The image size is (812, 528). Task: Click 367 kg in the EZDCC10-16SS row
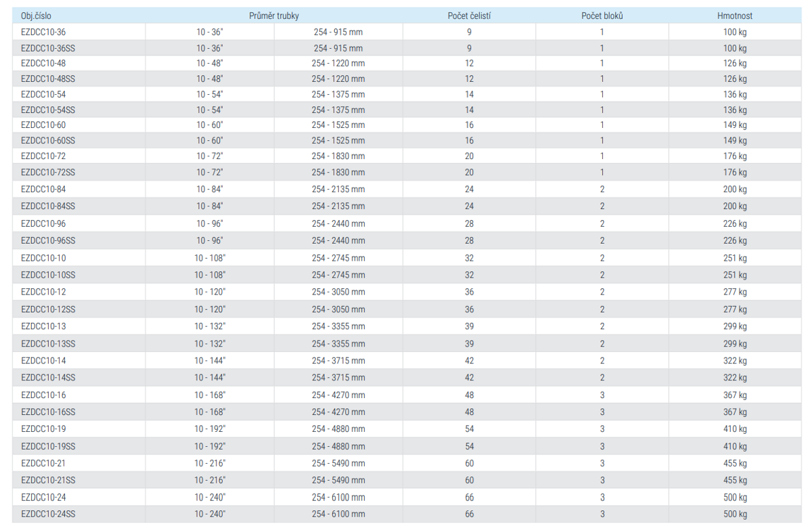tap(735, 412)
